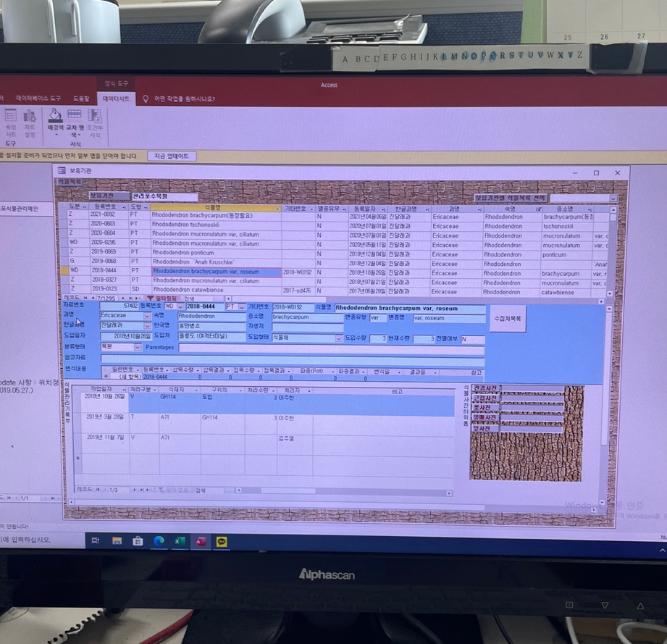Viewport: 667px width, 644px height.
Task: Open KakaoTalk from the taskbar
Action: pos(221,541)
